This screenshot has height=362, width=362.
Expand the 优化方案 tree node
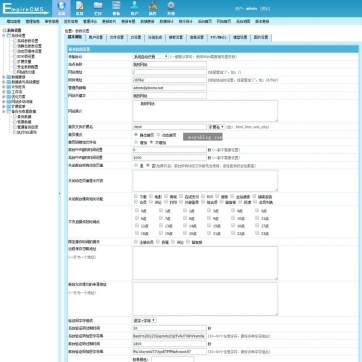(x=4, y=97)
